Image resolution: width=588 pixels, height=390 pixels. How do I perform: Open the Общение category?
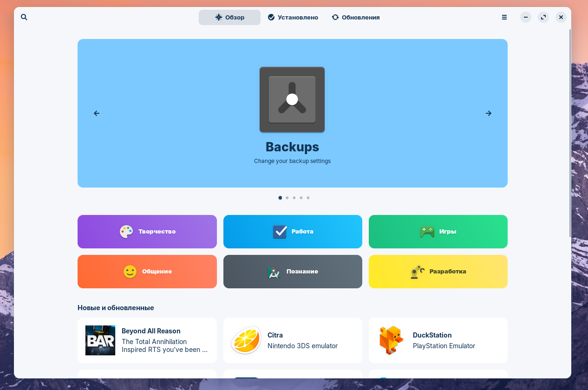pos(147,272)
